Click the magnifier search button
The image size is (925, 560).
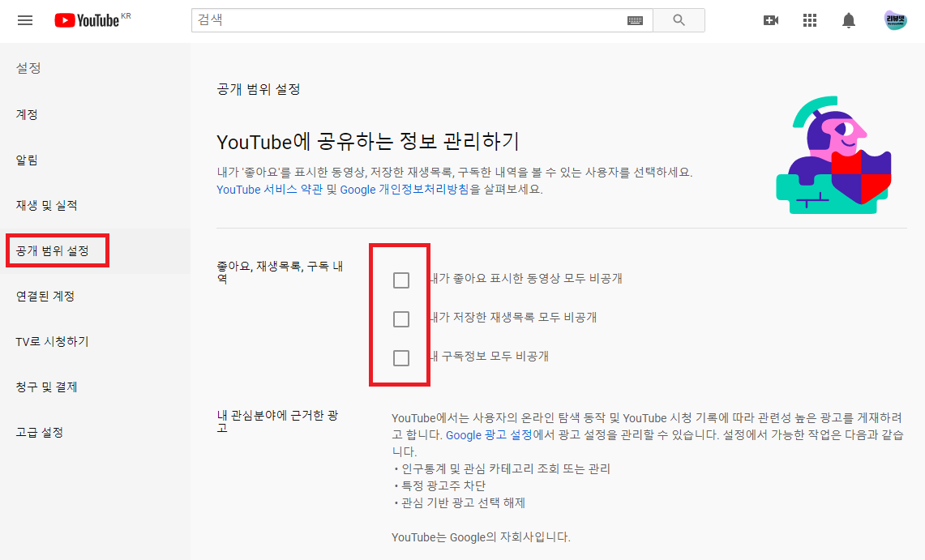click(x=679, y=20)
